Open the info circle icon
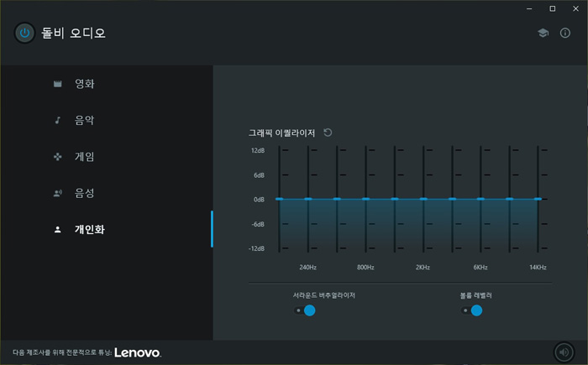588x365 pixels. (x=565, y=33)
